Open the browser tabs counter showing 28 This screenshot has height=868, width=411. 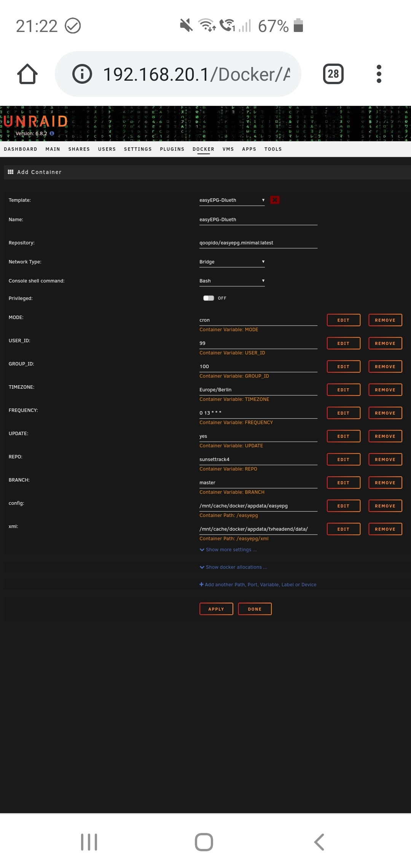pyautogui.click(x=333, y=74)
